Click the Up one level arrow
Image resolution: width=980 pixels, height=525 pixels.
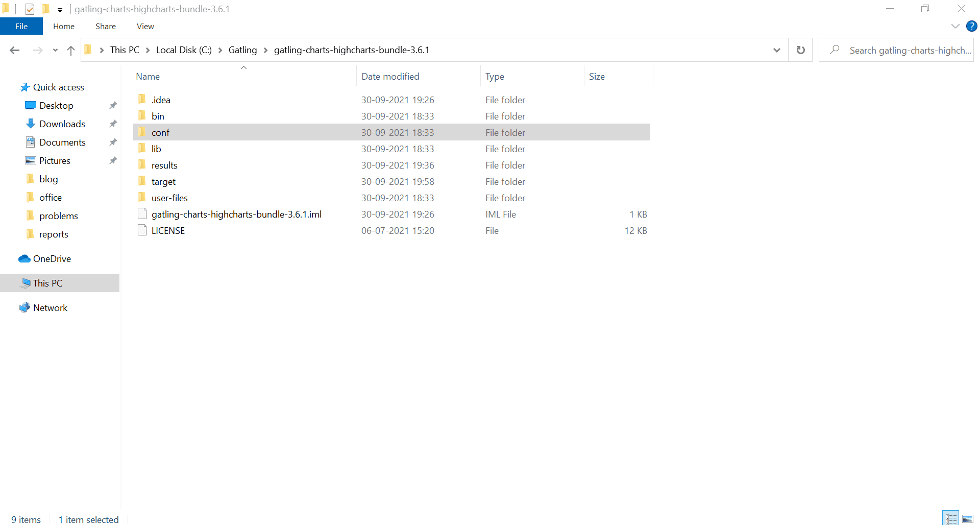[71, 50]
